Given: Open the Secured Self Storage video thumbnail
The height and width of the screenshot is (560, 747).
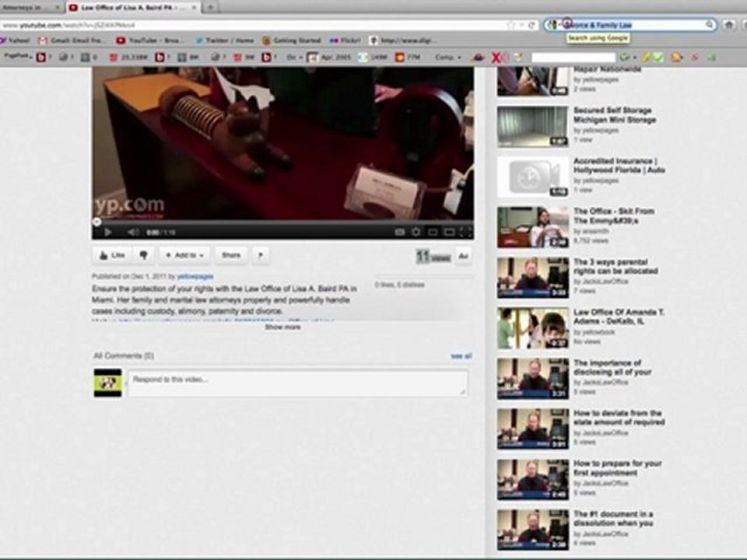Looking at the screenshot, I should click(532, 126).
